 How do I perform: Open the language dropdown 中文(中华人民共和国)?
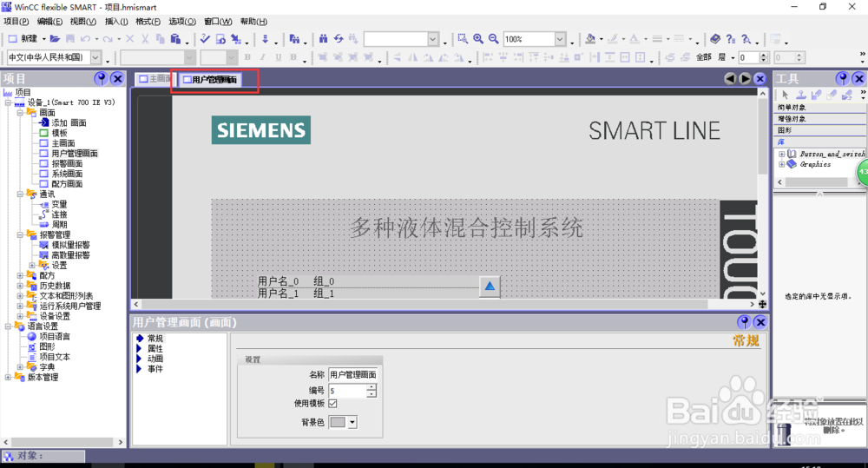pyautogui.click(x=95, y=57)
